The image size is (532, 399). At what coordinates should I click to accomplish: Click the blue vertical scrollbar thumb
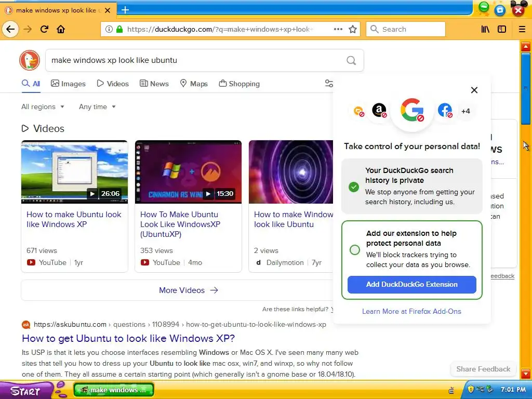pos(526,89)
